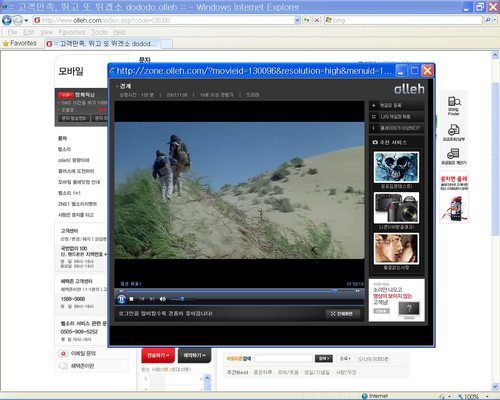Open the Nikon camera recommended thumbnail
This screenshot has width=500, height=400.
396,208
